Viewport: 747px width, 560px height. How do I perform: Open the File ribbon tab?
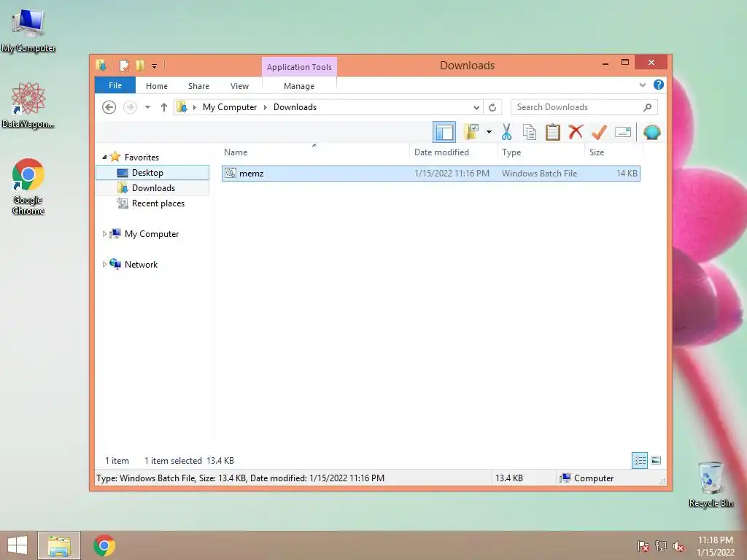coord(115,85)
